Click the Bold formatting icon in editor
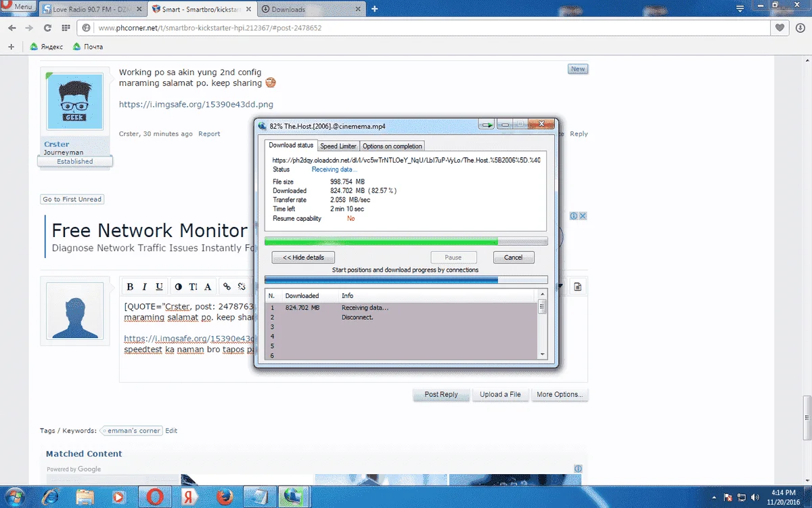Screen dimensions: 812x508 (130, 287)
